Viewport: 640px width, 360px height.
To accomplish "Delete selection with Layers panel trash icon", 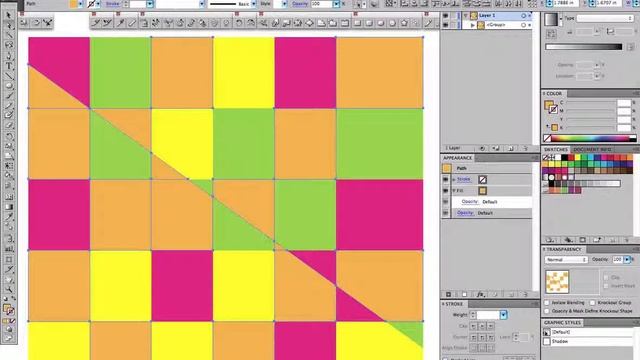I will click(525, 148).
